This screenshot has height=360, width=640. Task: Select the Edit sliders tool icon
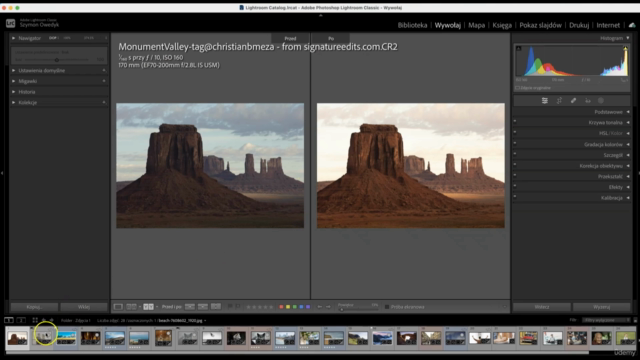pyautogui.click(x=544, y=100)
